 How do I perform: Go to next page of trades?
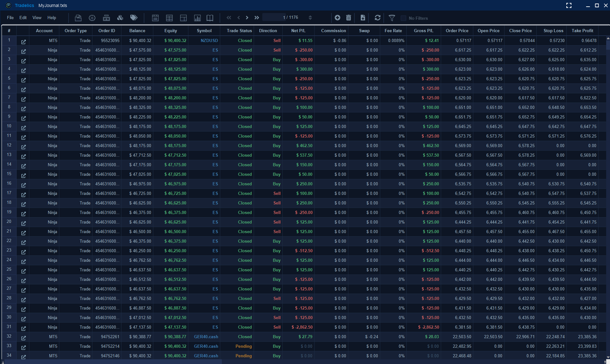pyautogui.click(x=247, y=18)
